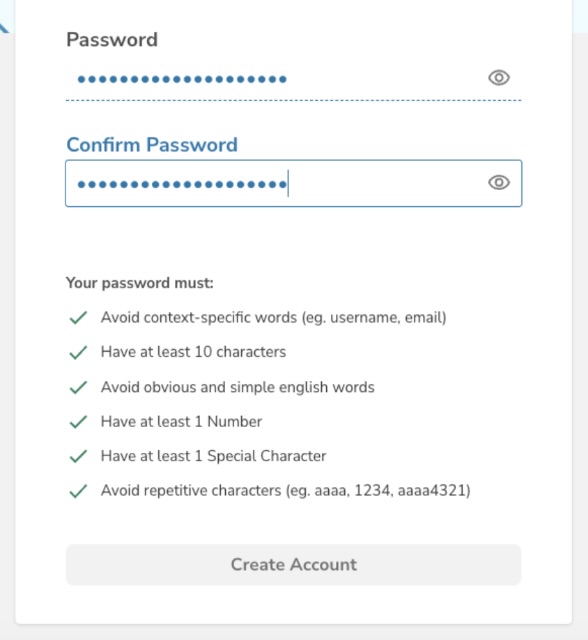This screenshot has width=588, height=640.
Task: Toggle visibility eye icon in Confirm Password field
Action: tap(499, 182)
